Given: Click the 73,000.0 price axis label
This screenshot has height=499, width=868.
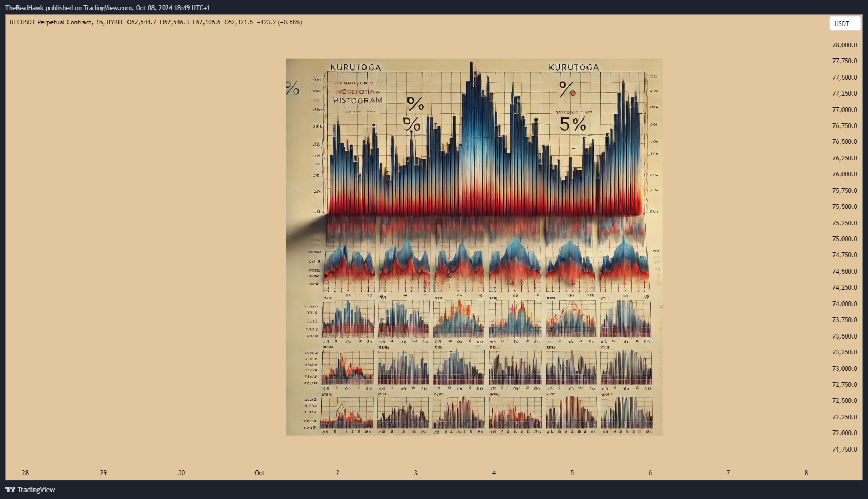Looking at the screenshot, I should click(845, 369).
